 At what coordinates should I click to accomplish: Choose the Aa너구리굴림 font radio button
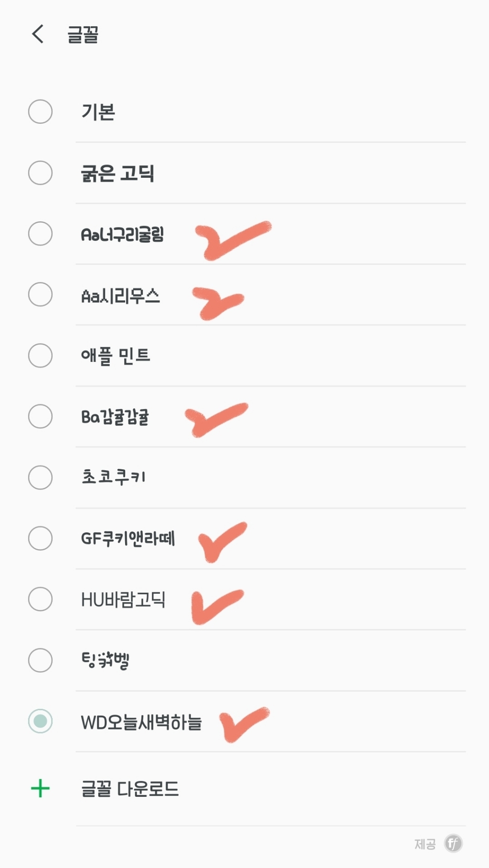click(40, 234)
